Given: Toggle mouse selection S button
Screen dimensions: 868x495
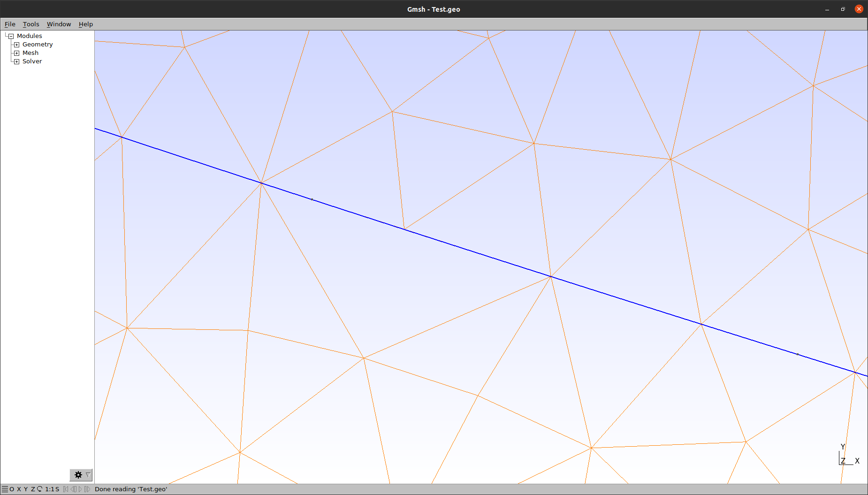Looking at the screenshot, I should [57, 489].
